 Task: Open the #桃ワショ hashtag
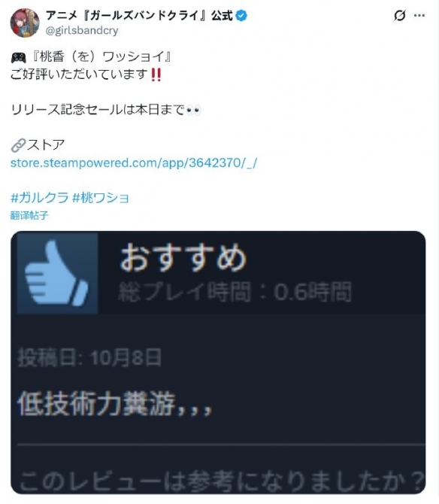pyautogui.click(x=101, y=198)
